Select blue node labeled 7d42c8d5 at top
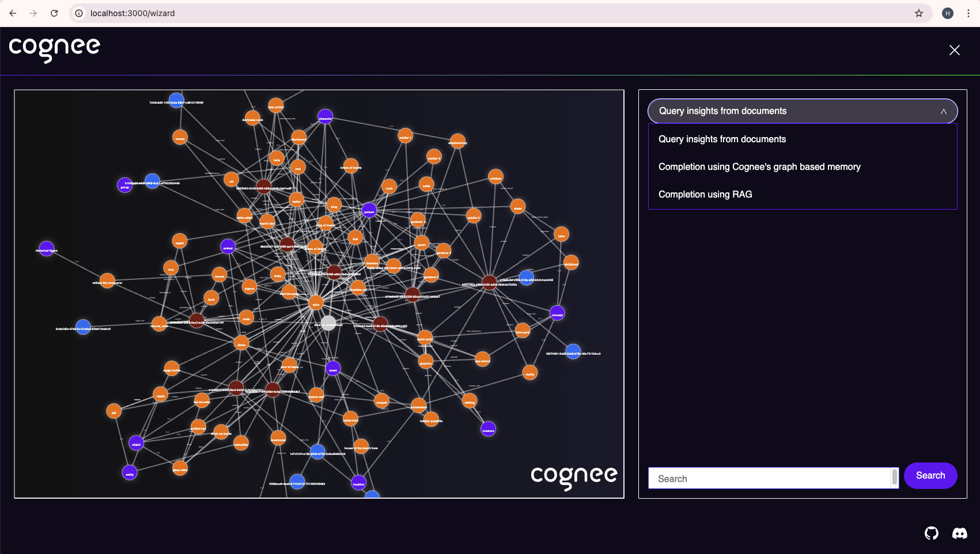 tap(176, 100)
